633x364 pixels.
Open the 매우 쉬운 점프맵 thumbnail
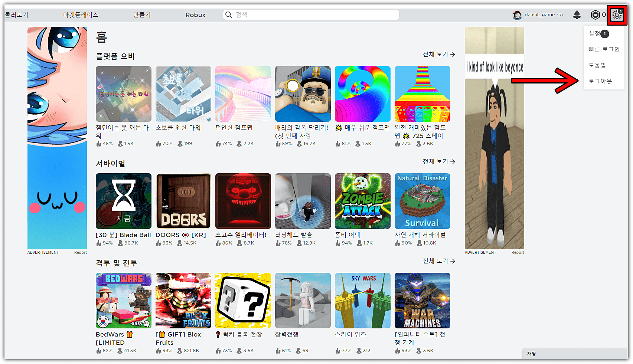click(x=363, y=94)
